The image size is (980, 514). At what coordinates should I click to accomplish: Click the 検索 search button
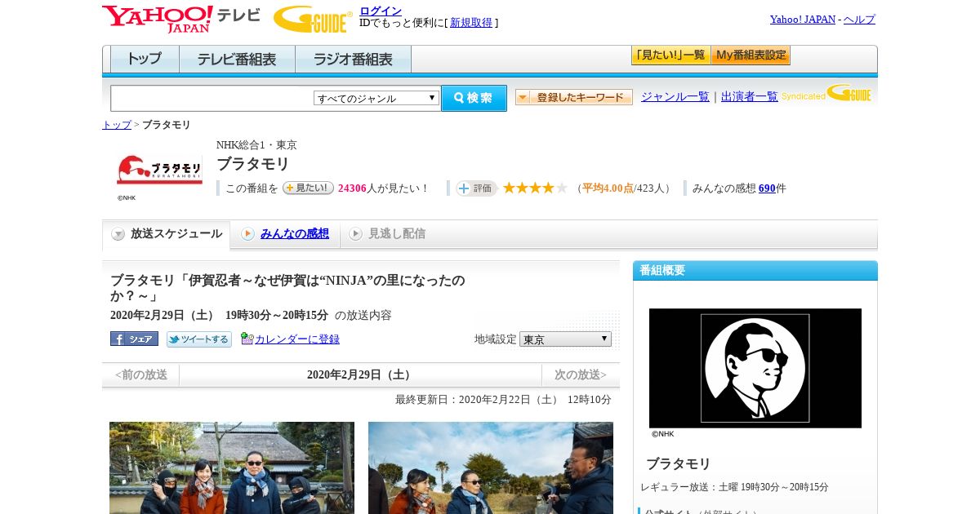click(x=474, y=98)
